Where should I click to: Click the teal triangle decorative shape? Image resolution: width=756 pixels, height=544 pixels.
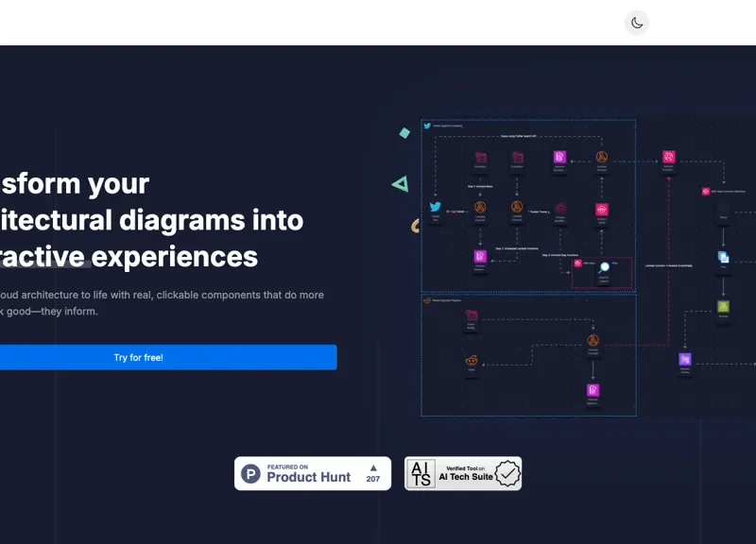point(401,184)
